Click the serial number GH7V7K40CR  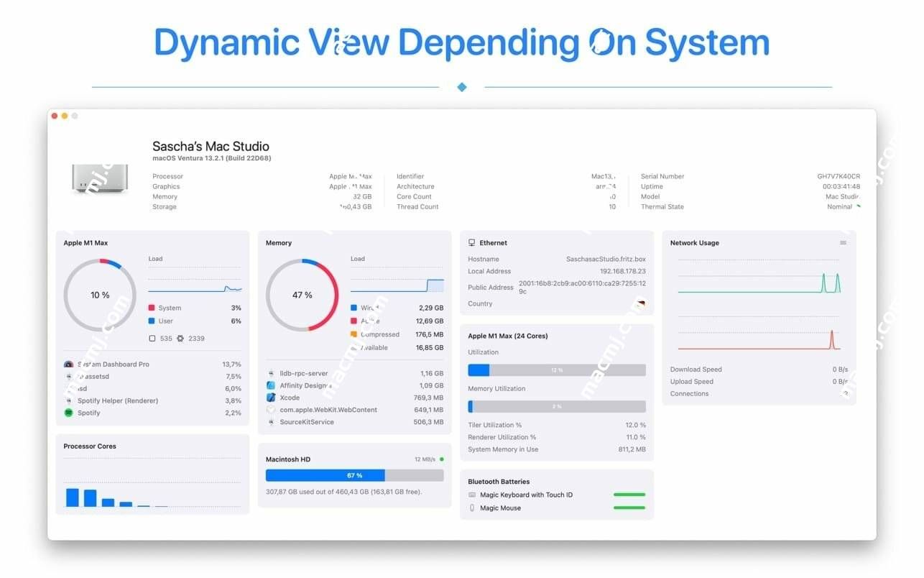tap(838, 177)
